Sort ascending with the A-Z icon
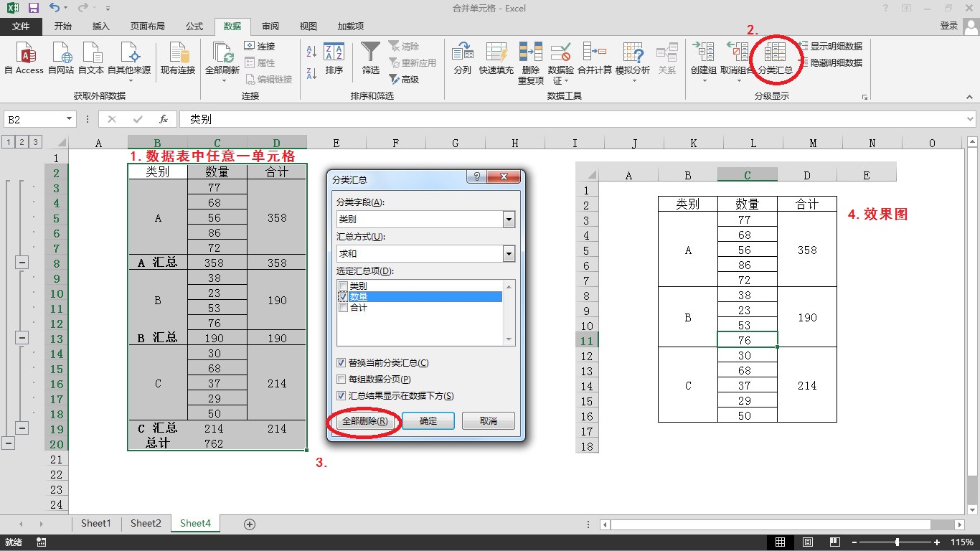 pos(311,52)
